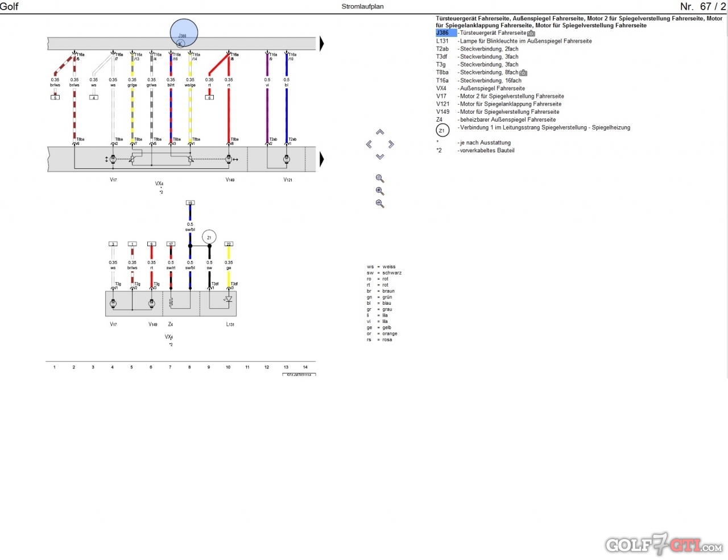The width and height of the screenshot is (728, 560).
Task: Select legend entry T8ba
Action: (x=477, y=73)
